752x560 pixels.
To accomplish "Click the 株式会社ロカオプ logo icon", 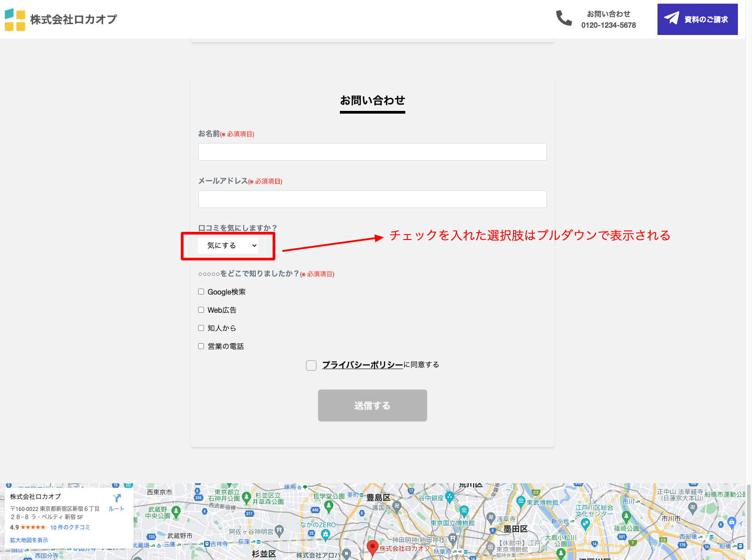I will (15, 20).
